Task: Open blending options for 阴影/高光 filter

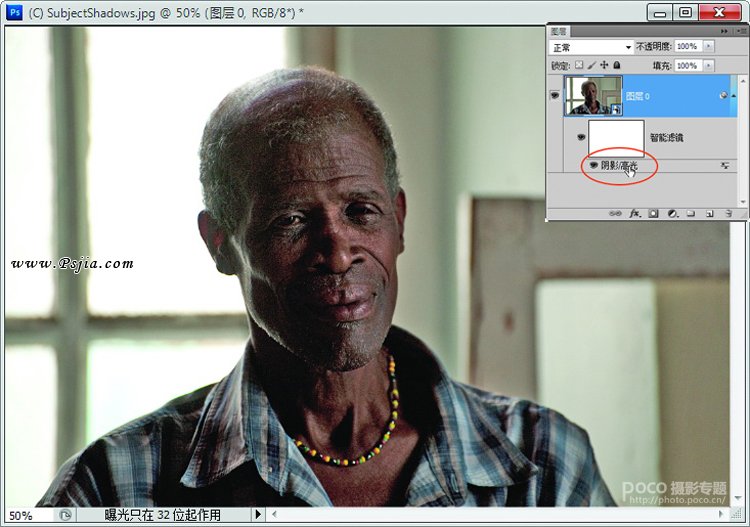Action: [725, 165]
